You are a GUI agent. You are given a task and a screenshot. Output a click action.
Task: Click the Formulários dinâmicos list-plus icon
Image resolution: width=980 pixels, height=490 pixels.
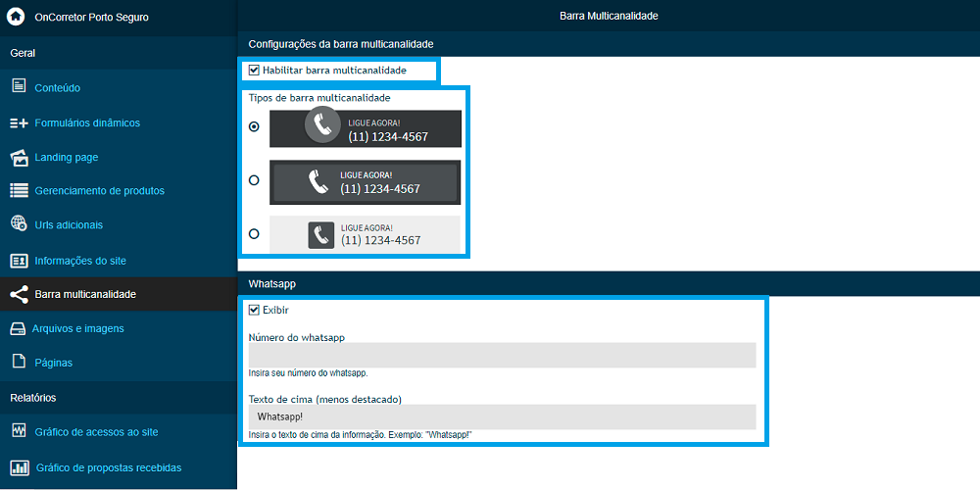pos(19,123)
